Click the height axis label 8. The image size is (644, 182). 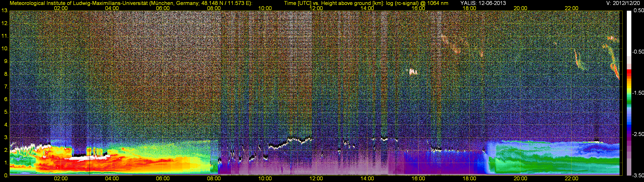(x=6, y=74)
